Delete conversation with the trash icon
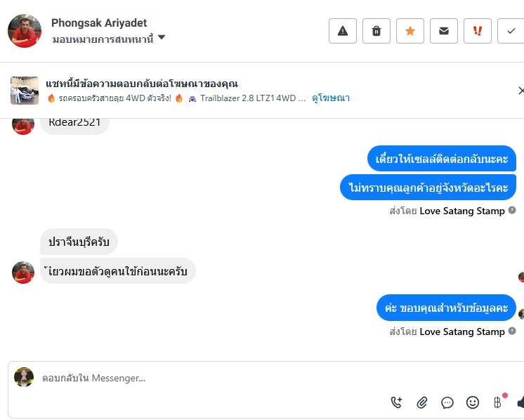524x420 pixels. tap(376, 31)
